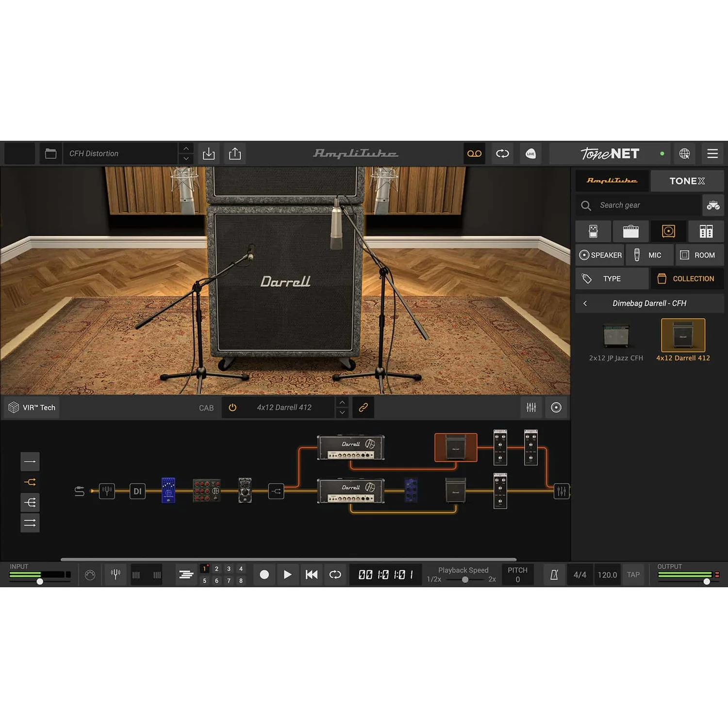Switch to the AmpliTube gear tab

pyautogui.click(x=612, y=181)
